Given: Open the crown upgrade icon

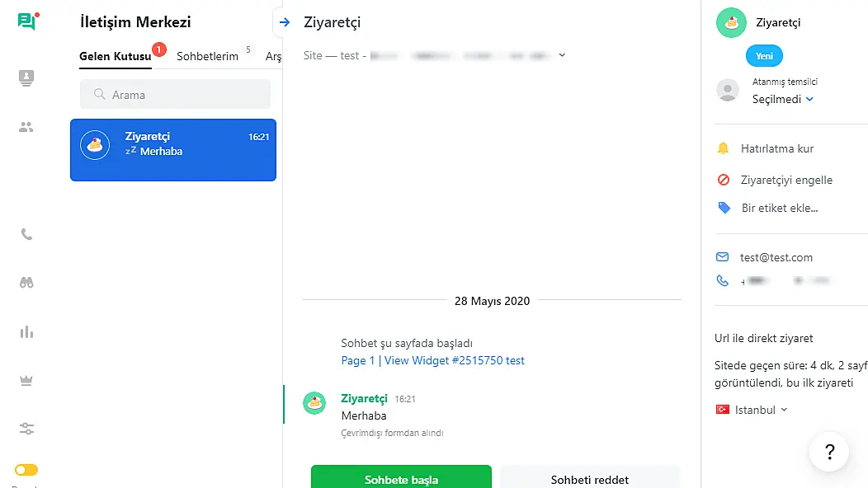Looking at the screenshot, I should click(26, 380).
